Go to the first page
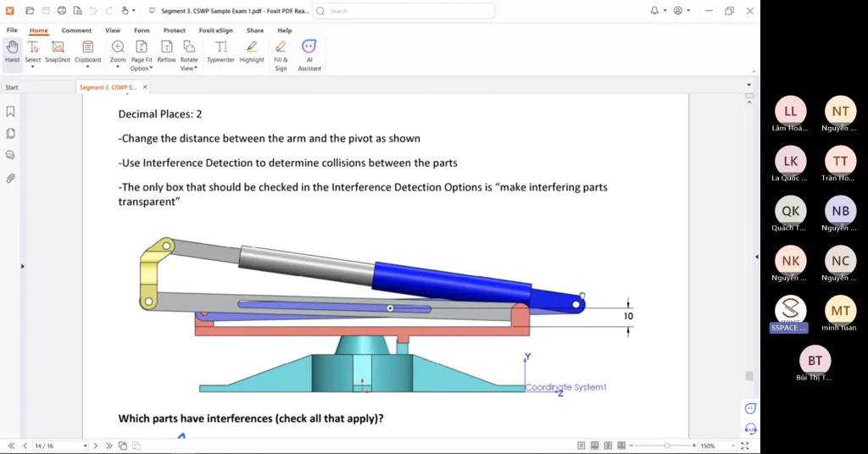 (x=11, y=446)
